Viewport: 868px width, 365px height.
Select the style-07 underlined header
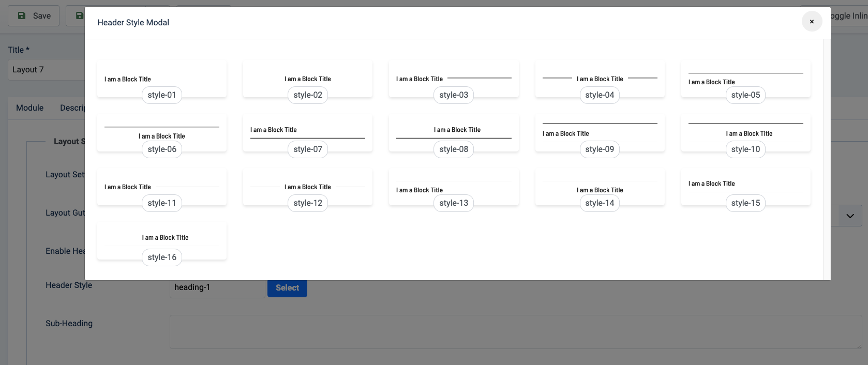(x=307, y=133)
